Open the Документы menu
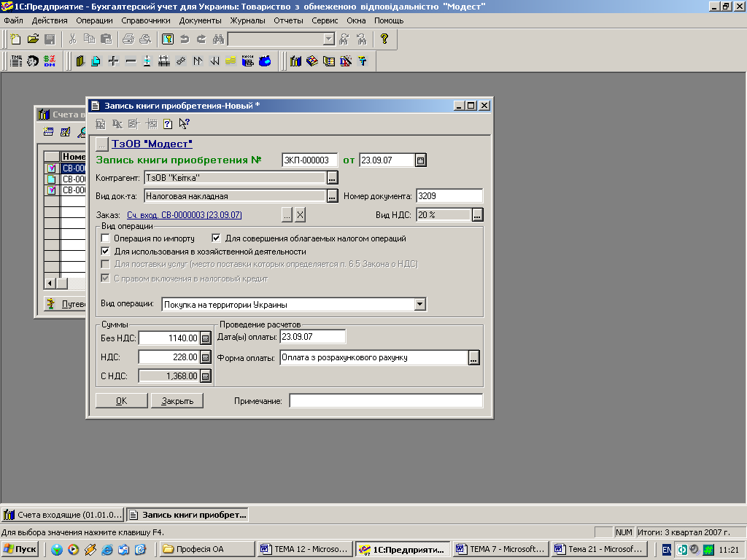This screenshot has width=747, height=560. pyautogui.click(x=200, y=20)
